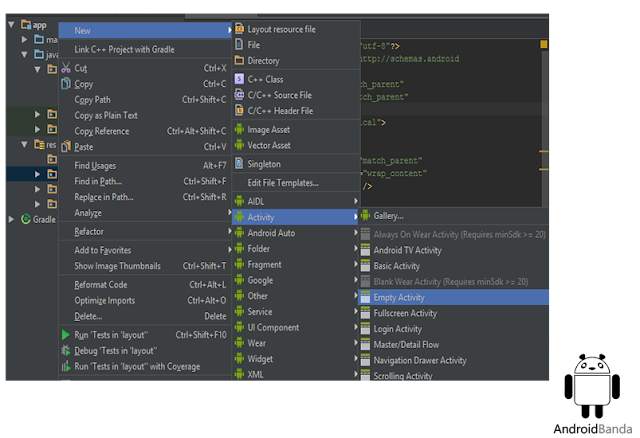Open the Google submenu entry
The height and width of the screenshot is (438, 640).
pos(295,280)
